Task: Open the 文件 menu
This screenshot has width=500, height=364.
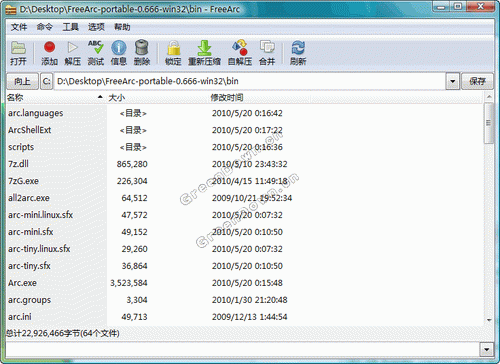Action: [x=19, y=27]
